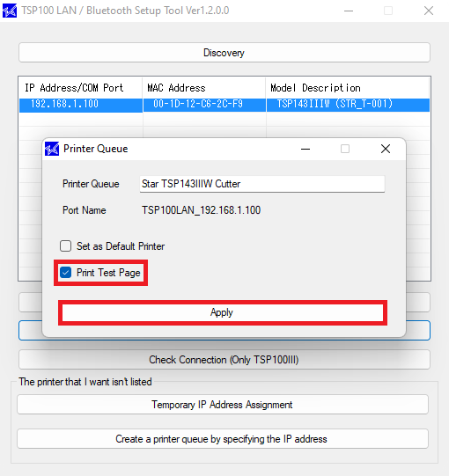The width and height of the screenshot is (449, 476).
Task: Minimize the Printer Queue dialog
Action: coord(305,149)
